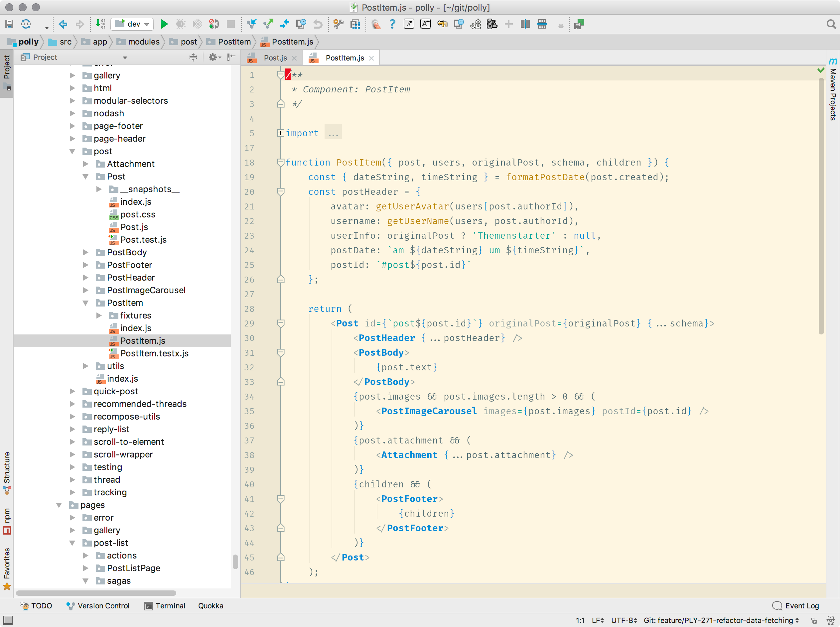Expand the PostBody folder in the tree
The height and width of the screenshot is (627, 840).
click(86, 252)
